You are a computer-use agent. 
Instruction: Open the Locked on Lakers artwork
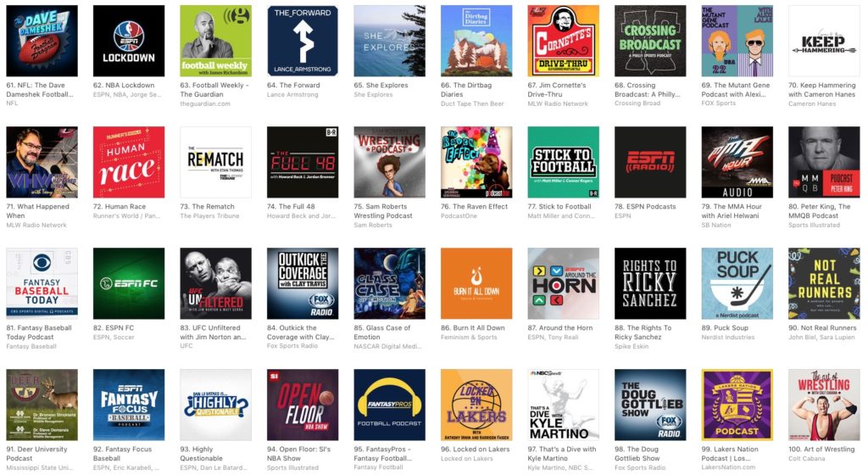pos(476,405)
